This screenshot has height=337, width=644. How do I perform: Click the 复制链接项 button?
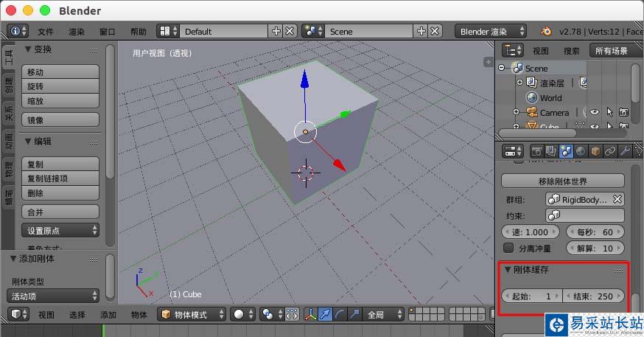60,178
